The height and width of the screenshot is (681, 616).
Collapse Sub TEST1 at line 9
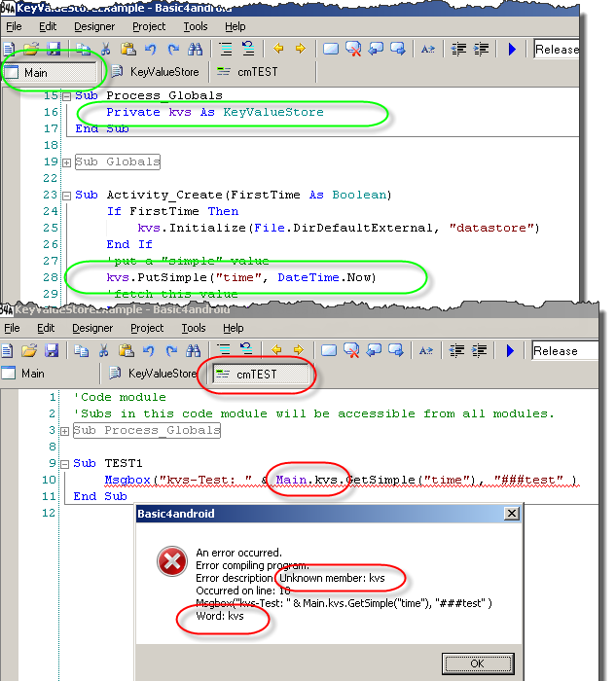(65, 464)
